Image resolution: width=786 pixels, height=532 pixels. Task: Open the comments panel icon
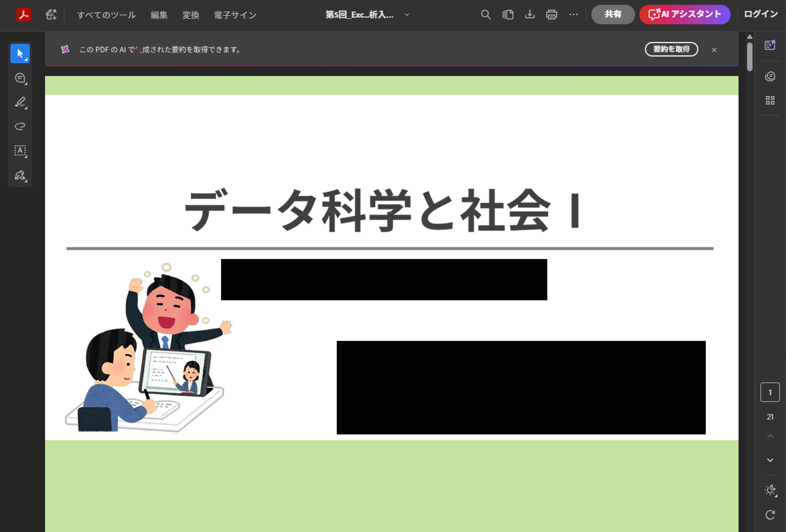(x=770, y=76)
